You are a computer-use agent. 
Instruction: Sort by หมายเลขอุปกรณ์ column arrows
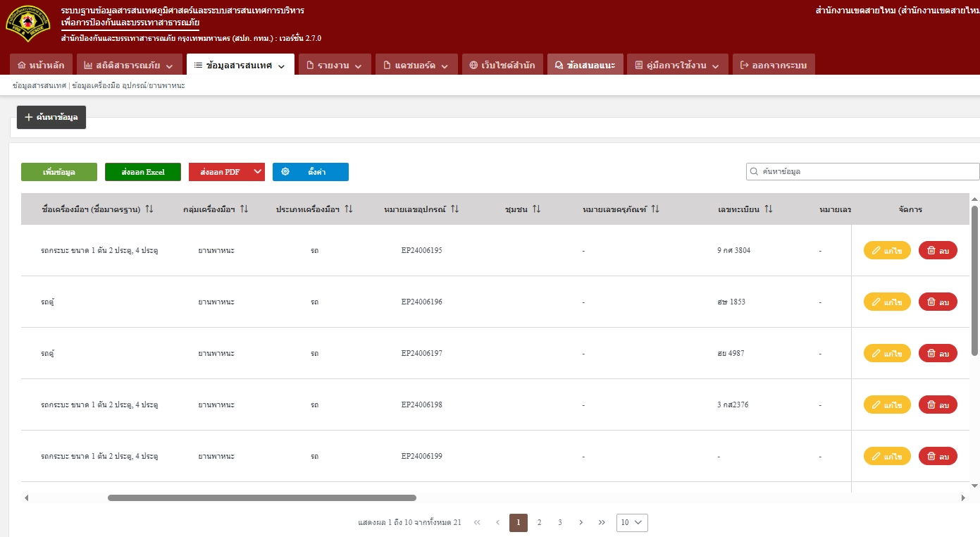[x=454, y=209]
